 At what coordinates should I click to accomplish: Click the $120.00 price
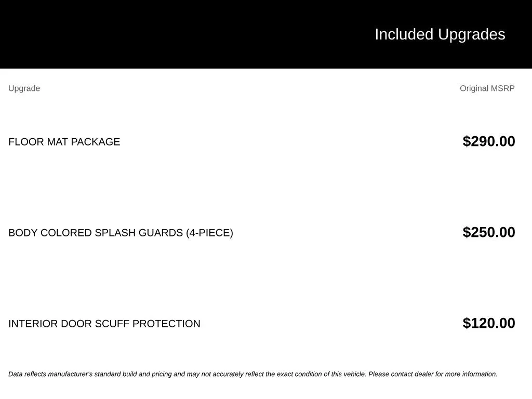tap(488, 323)
